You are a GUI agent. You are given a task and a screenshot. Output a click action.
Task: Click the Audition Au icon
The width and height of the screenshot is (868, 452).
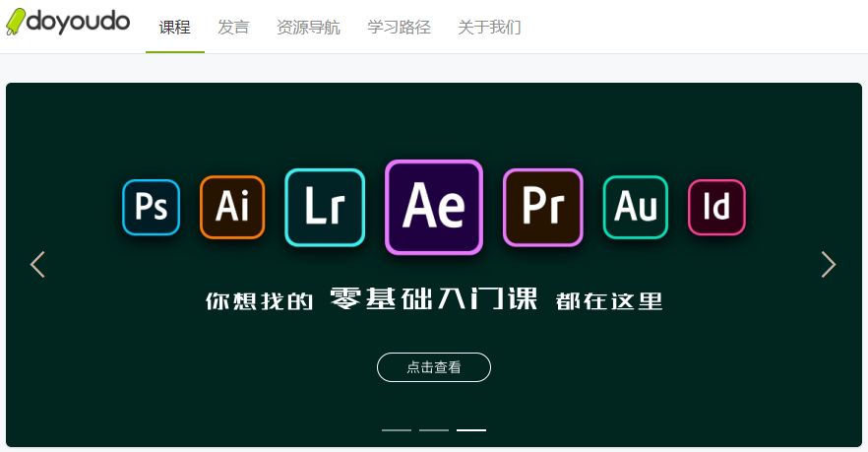point(636,207)
